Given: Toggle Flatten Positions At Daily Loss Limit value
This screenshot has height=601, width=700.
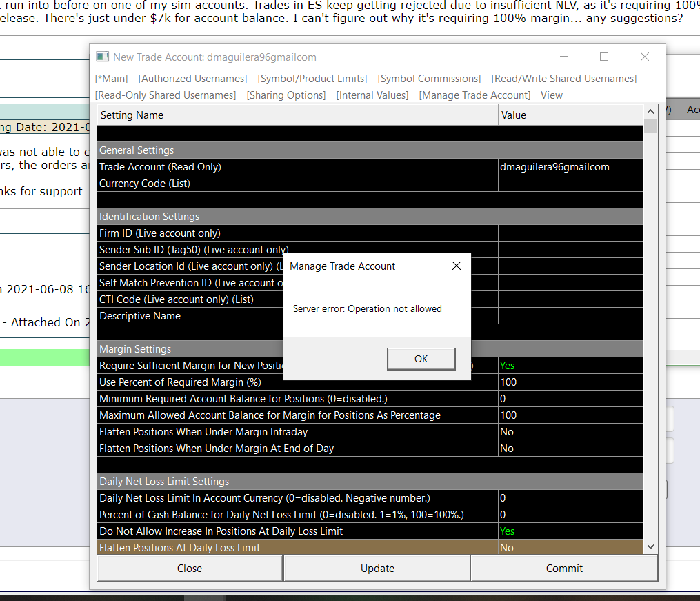Looking at the screenshot, I should 571,547.
